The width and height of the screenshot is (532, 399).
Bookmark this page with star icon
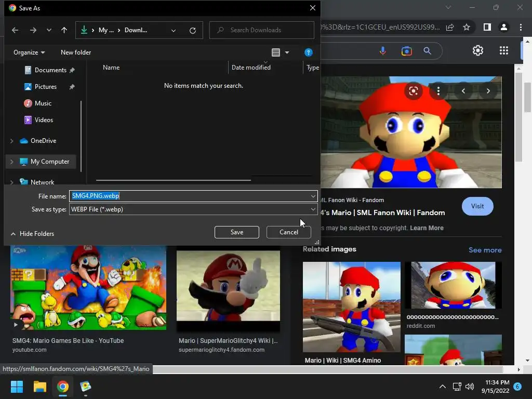pos(467,27)
